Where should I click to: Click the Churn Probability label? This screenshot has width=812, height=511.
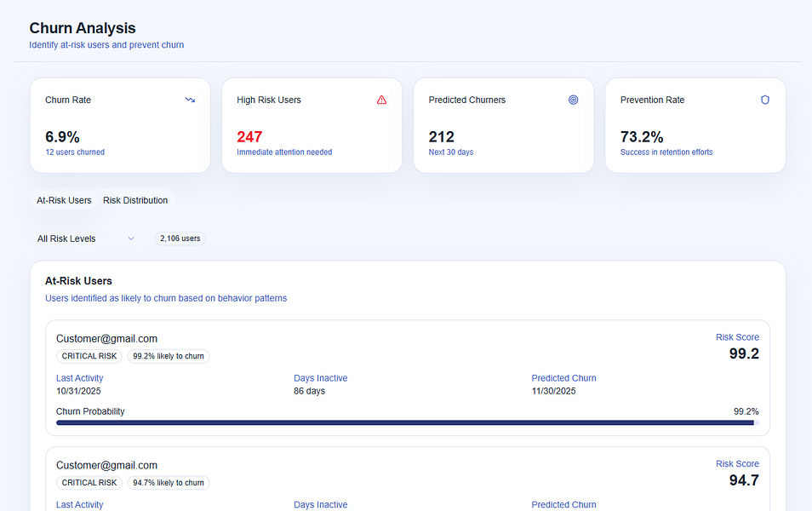tap(90, 411)
